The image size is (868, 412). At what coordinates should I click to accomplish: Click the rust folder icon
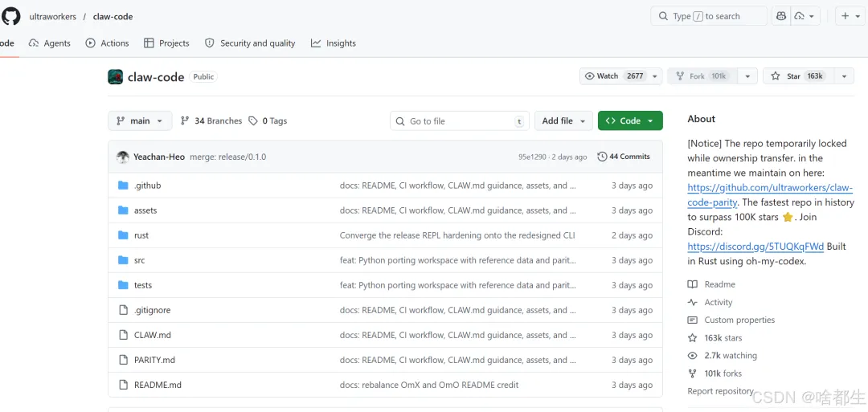click(x=124, y=235)
